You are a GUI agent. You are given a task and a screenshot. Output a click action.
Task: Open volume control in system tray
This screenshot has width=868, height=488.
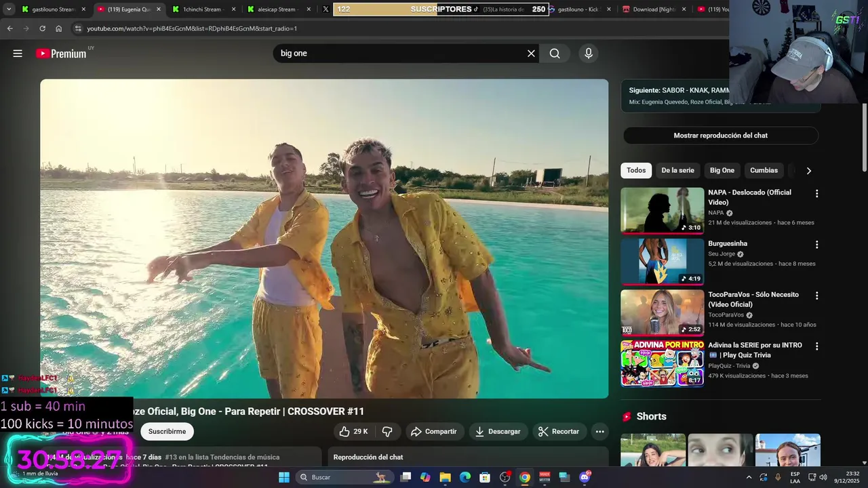point(823,477)
